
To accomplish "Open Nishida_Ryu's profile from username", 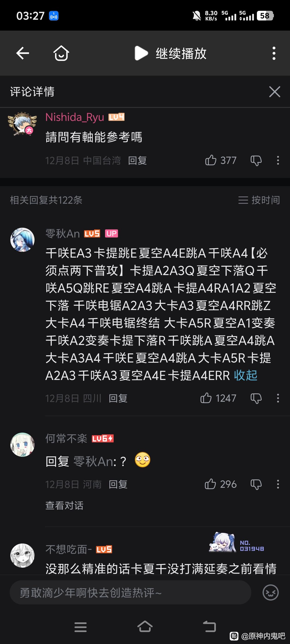I will coord(75,117).
